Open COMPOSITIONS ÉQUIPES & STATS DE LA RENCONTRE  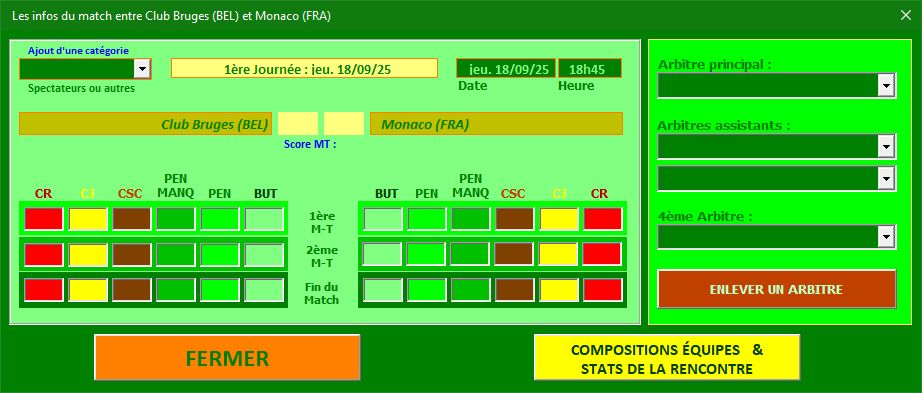(x=667, y=357)
